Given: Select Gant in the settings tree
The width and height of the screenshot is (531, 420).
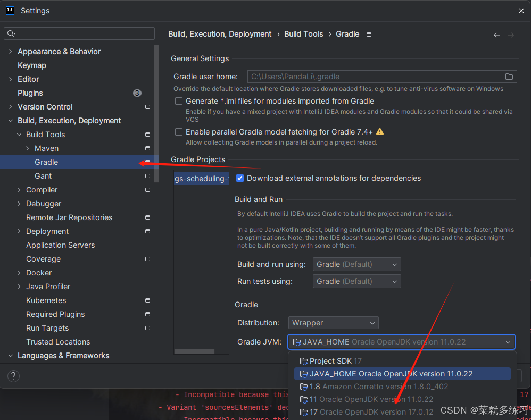Looking at the screenshot, I should pos(43,176).
